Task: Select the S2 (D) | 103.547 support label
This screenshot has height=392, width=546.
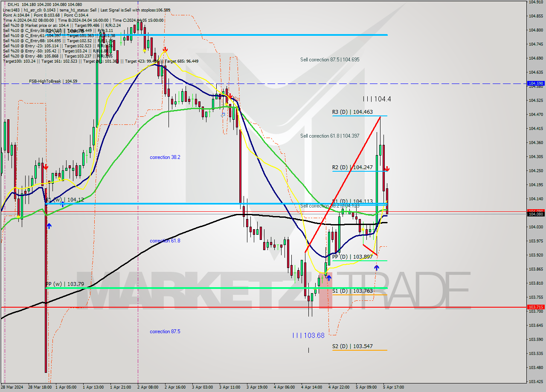Action: click(352, 346)
